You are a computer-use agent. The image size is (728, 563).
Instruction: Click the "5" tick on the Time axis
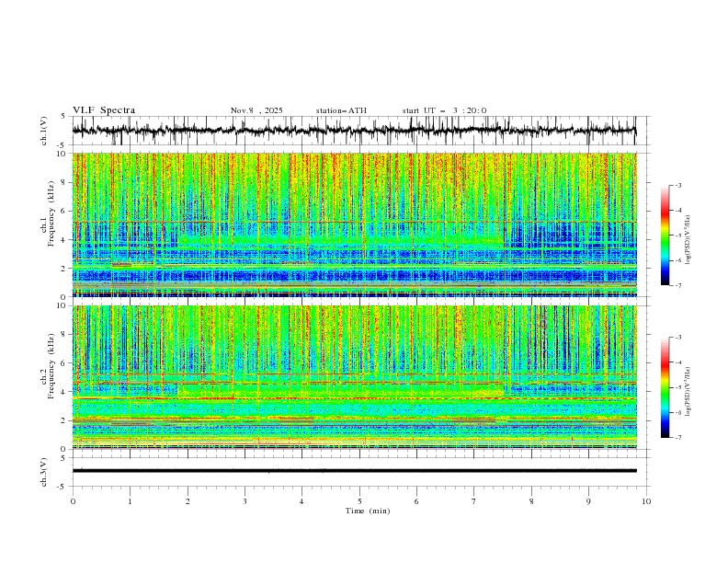click(359, 501)
